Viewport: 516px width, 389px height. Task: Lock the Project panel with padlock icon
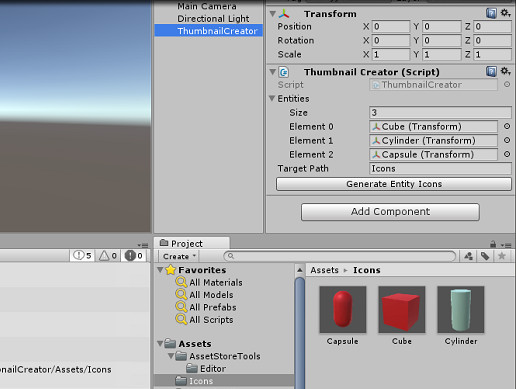click(x=493, y=244)
